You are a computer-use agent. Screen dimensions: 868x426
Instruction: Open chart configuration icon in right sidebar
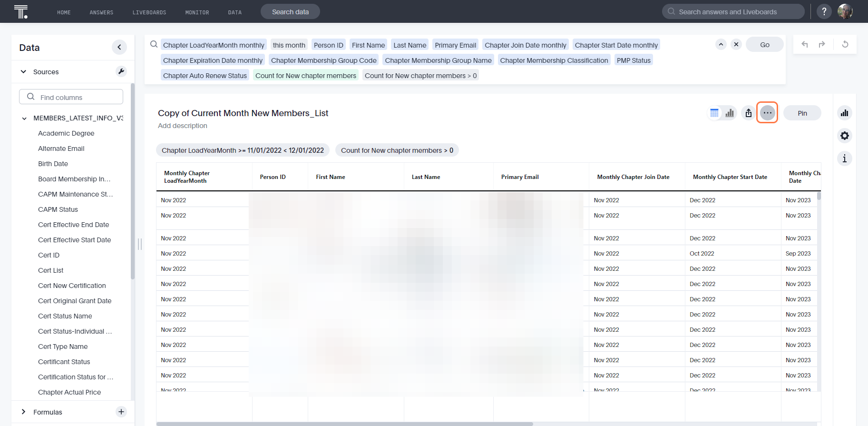845,113
